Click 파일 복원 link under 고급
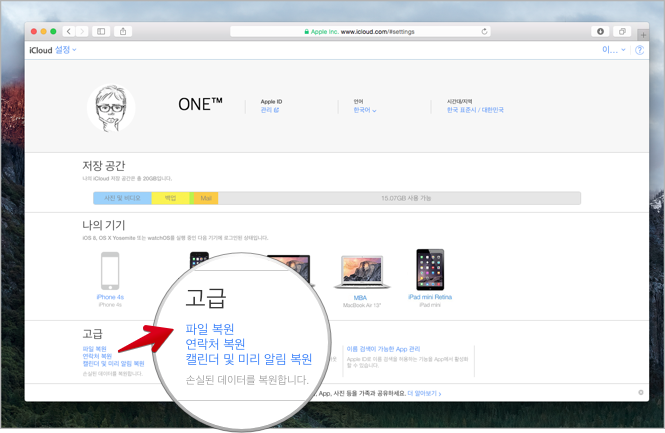 coord(95,349)
